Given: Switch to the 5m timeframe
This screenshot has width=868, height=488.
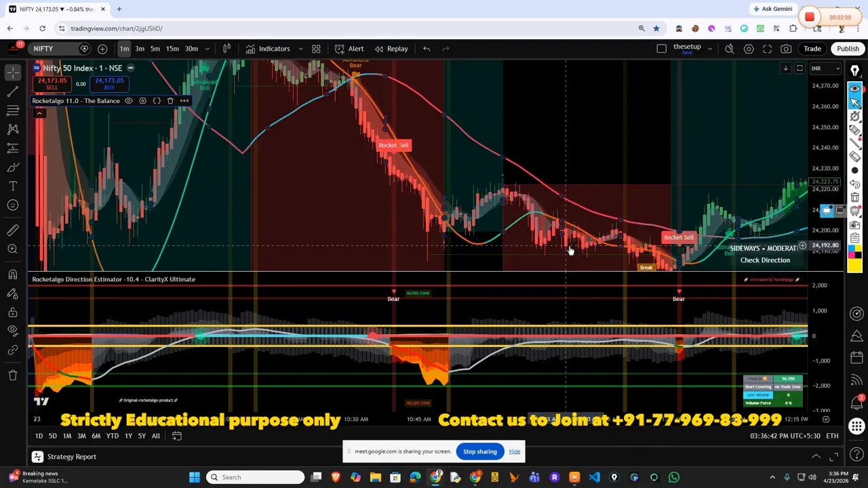Looking at the screenshot, I should tap(155, 49).
